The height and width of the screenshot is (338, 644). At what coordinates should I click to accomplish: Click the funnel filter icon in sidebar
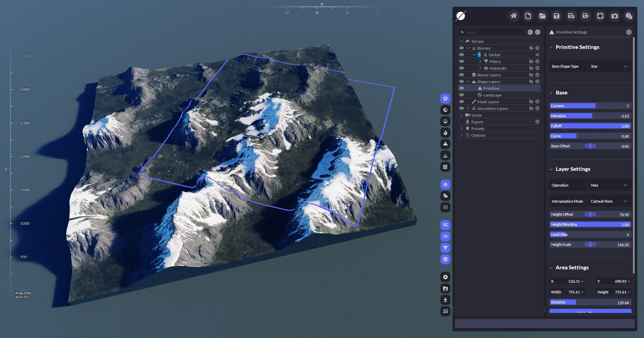(445, 248)
